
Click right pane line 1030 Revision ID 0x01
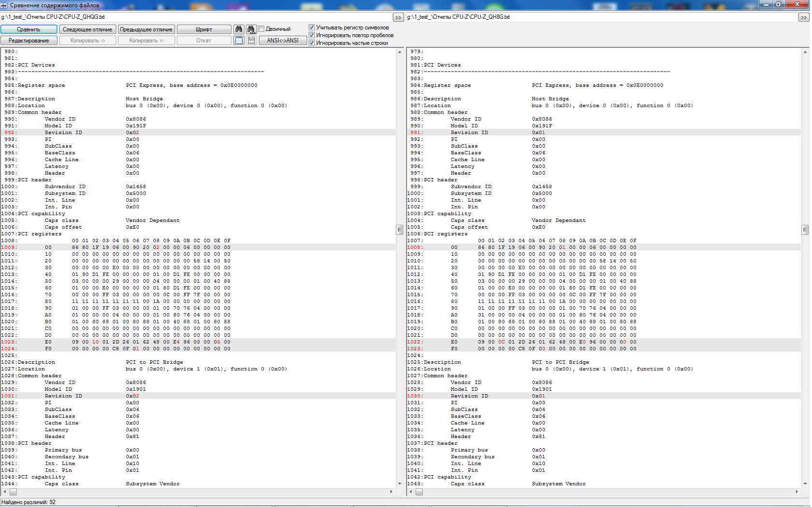point(604,396)
